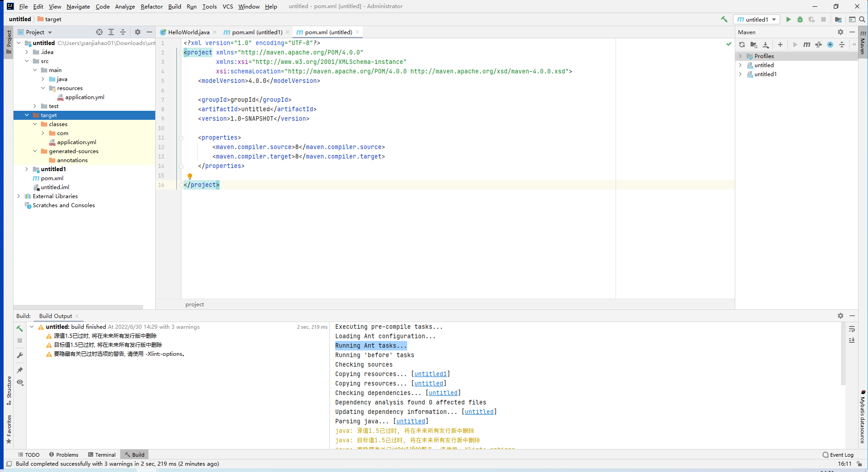The height and width of the screenshot is (472, 868).
Task: Open Maven panel settings gear
Action: [x=841, y=32]
